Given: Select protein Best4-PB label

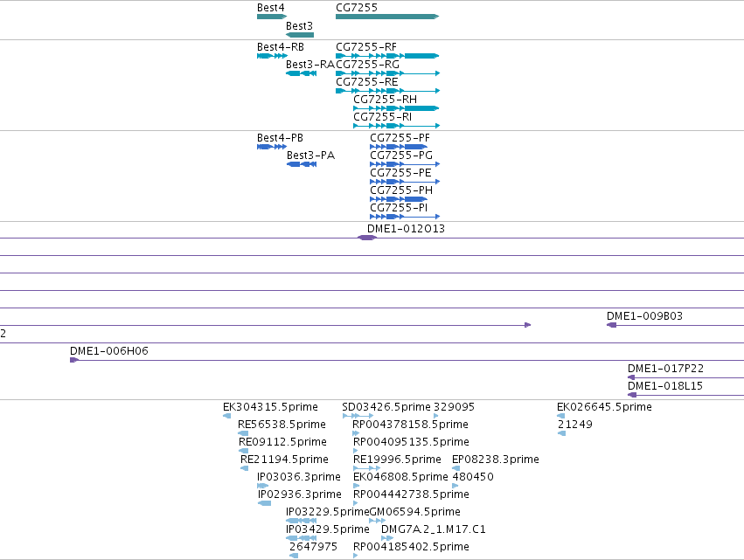Looking at the screenshot, I should coord(280,138).
